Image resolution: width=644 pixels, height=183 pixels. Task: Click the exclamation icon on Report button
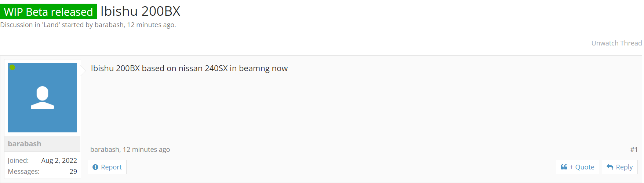click(x=95, y=167)
